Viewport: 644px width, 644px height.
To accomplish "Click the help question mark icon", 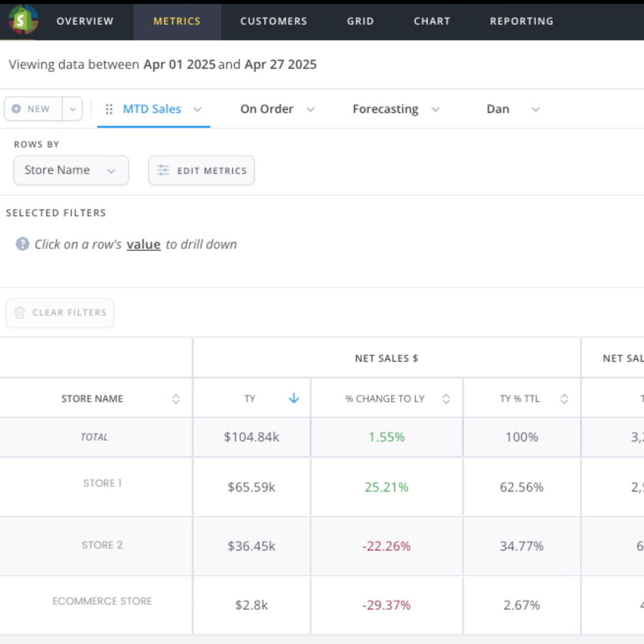I will [x=22, y=244].
